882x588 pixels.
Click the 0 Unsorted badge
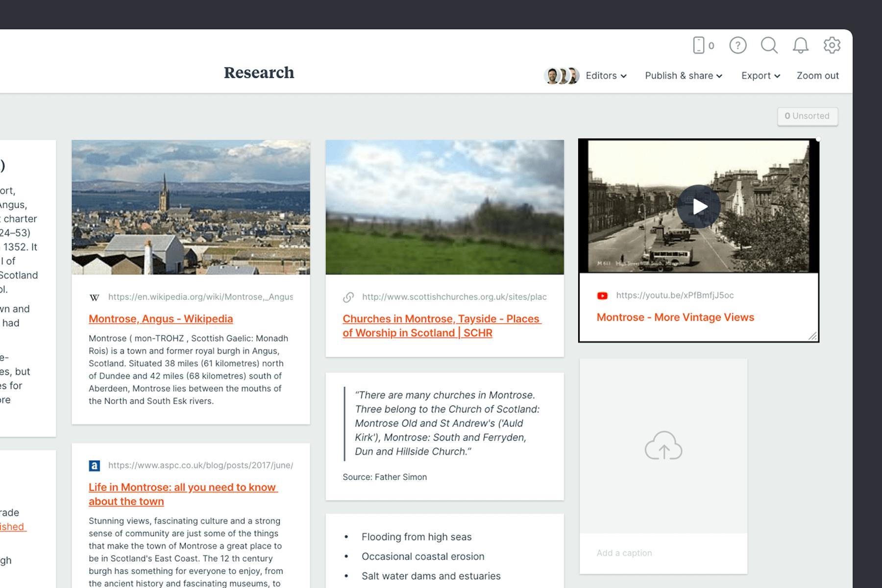(807, 116)
